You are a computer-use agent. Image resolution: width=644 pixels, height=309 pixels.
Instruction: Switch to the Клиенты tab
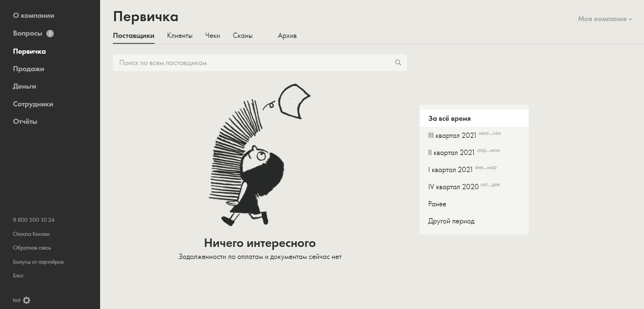[180, 36]
